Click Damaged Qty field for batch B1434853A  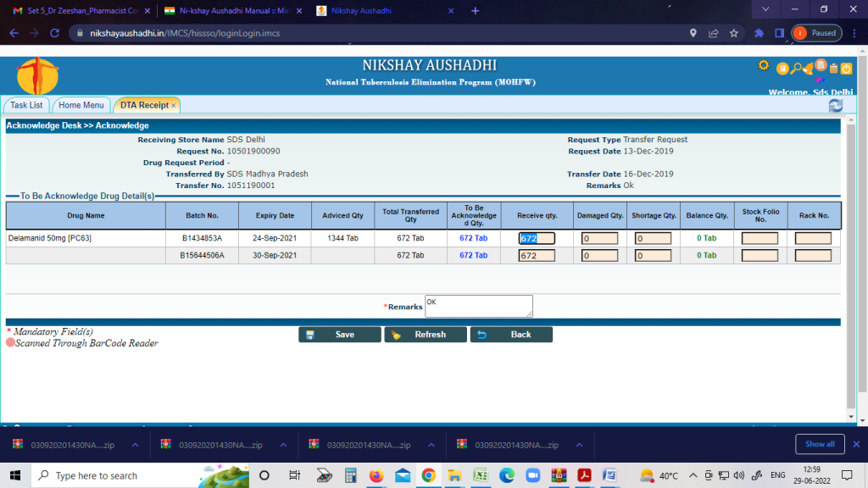click(599, 238)
